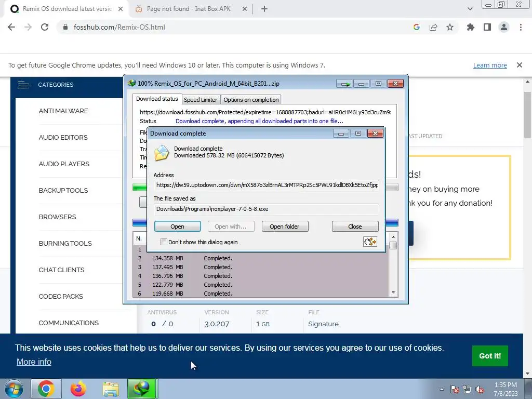Open the BACKUP TOOLS category

click(63, 190)
